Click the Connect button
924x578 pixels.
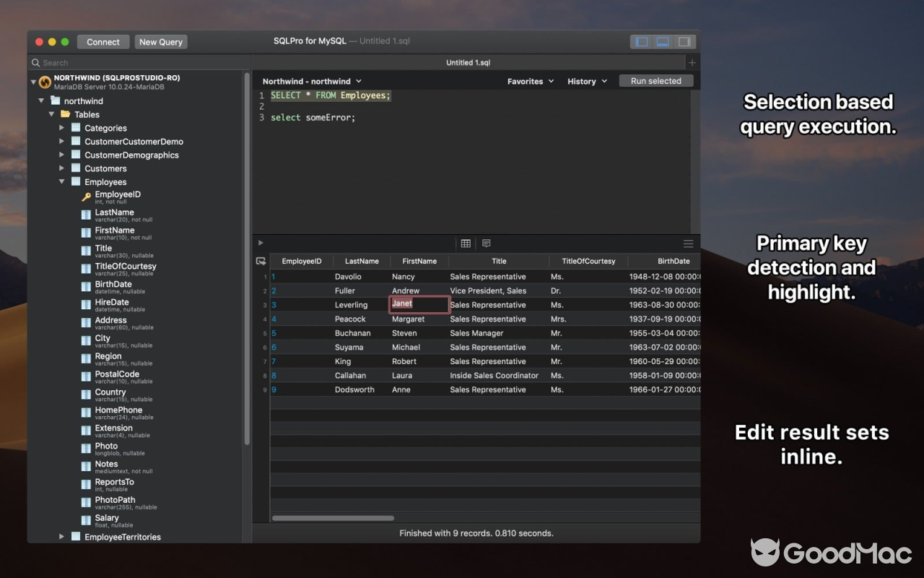pos(103,41)
